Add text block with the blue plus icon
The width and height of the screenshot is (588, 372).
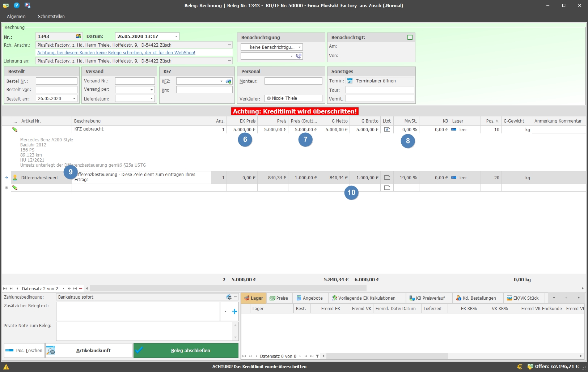[x=234, y=311]
